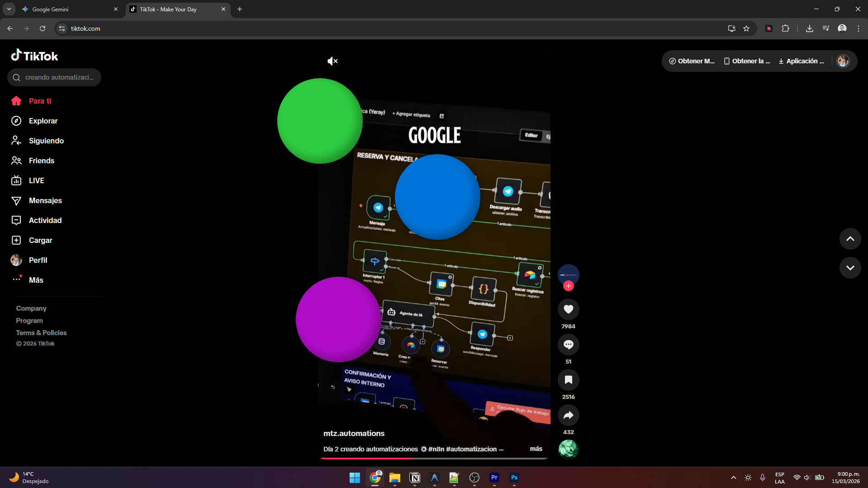This screenshot has height=488, width=868.
Task: Open the Chrome profile button
Action: (842, 28)
